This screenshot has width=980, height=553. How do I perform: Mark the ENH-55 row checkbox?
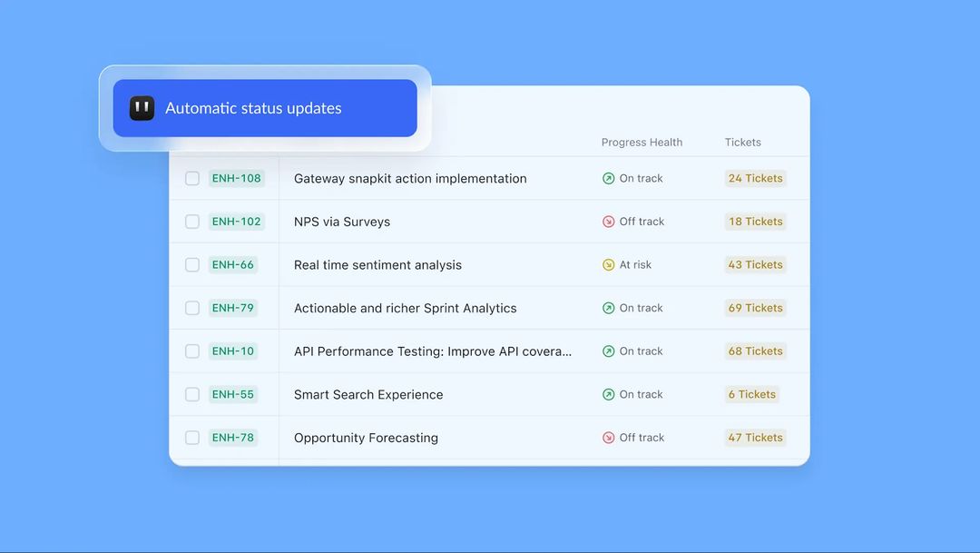pyautogui.click(x=192, y=394)
